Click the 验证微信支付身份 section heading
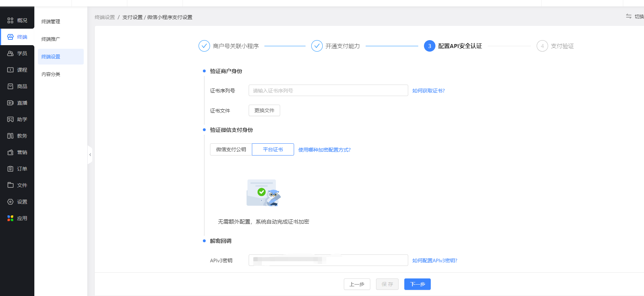This screenshot has width=644, height=296. (x=231, y=130)
